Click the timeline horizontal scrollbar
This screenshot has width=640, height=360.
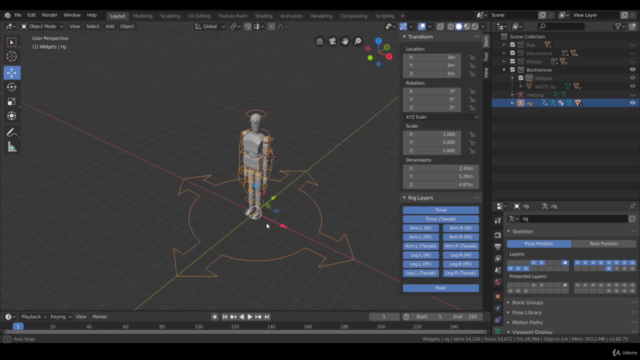tap(245, 332)
